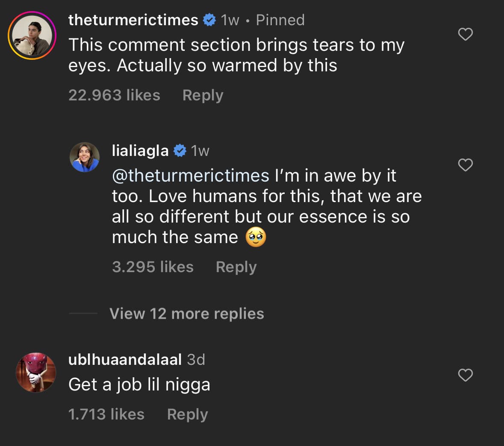The width and height of the screenshot is (504, 446).
Task: Tap theturmerictimes verified badge
Action: tap(209, 20)
